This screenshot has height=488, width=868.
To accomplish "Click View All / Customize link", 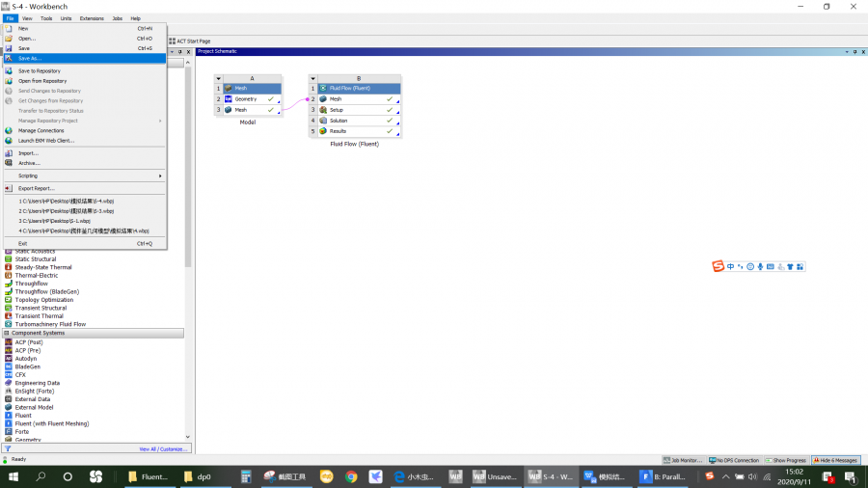I will click(163, 449).
